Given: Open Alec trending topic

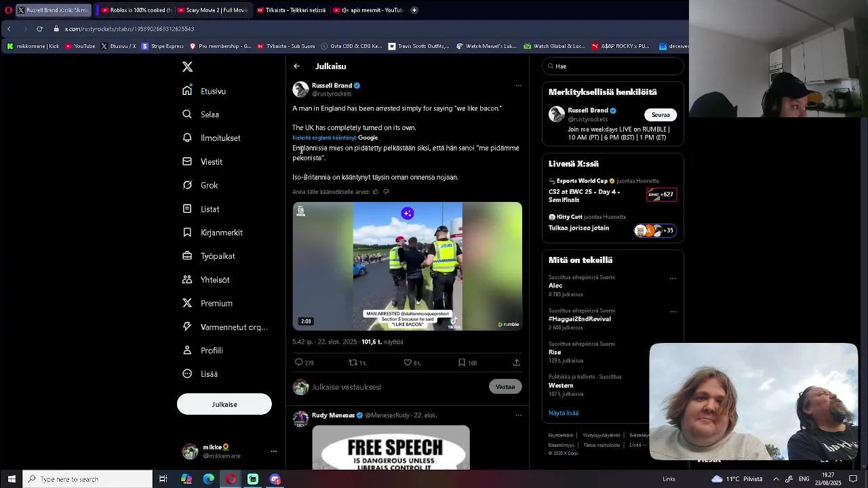Looking at the screenshot, I should point(555,285).
